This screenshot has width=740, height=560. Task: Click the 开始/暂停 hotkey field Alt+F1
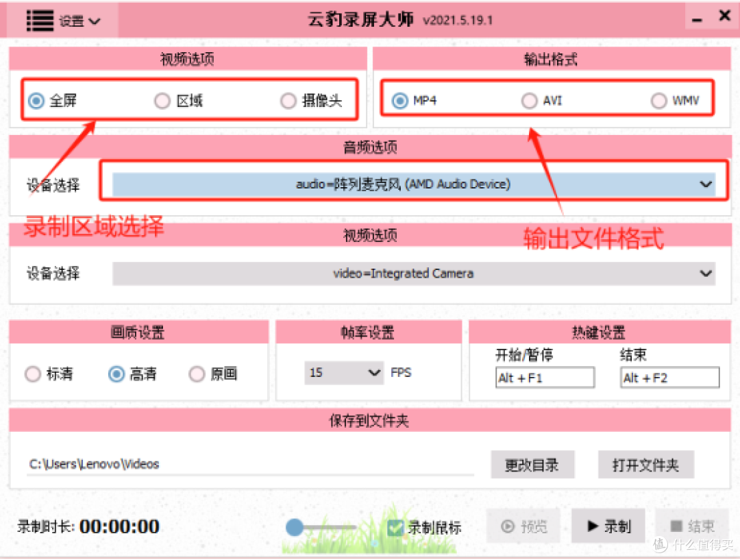[545, 378]
